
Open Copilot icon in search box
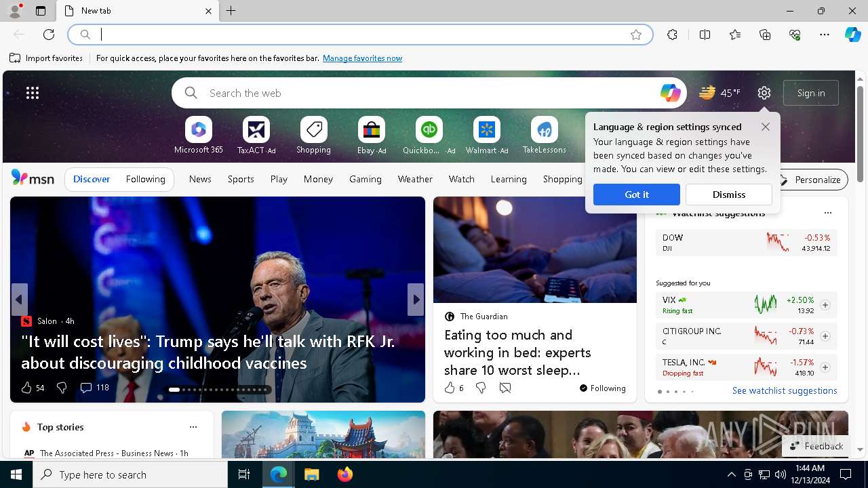tap(670, 93)
